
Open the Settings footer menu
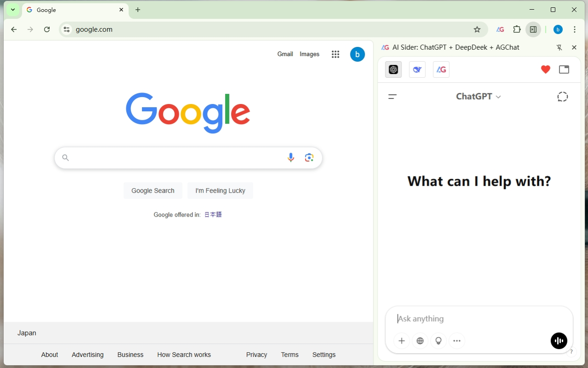pos(324,355)
